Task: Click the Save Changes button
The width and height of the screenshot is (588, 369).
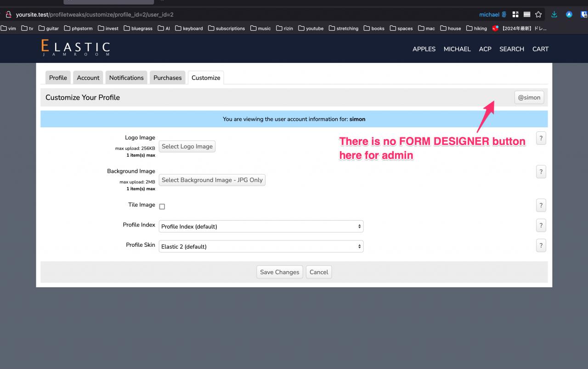Action: click(x=280, y=272)
